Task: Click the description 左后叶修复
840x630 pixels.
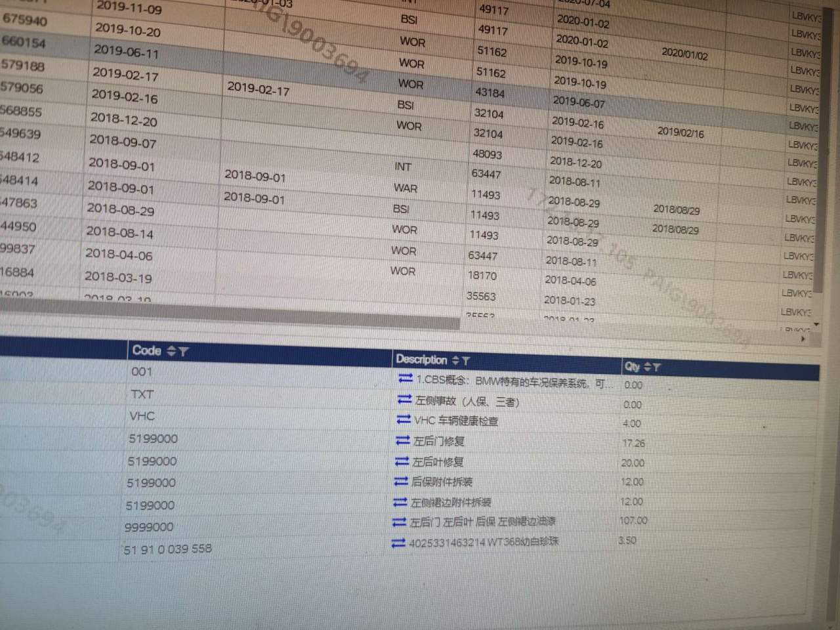Action: [438, 462]
